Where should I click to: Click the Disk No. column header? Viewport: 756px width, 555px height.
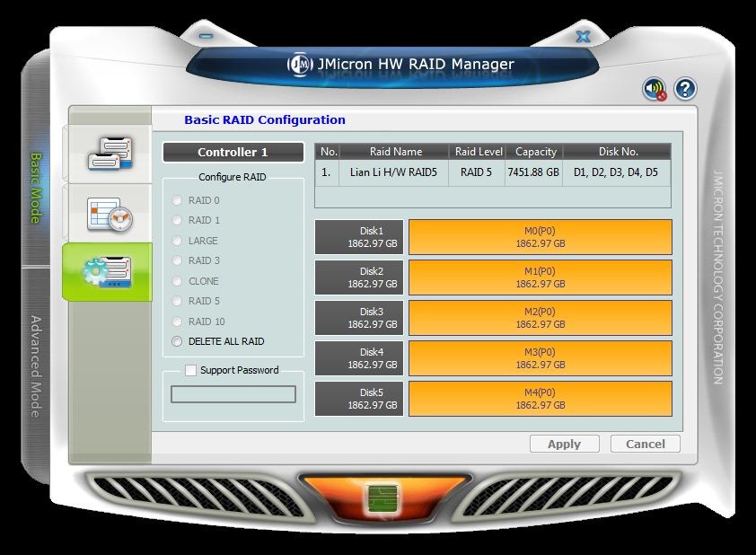point(617,152)
